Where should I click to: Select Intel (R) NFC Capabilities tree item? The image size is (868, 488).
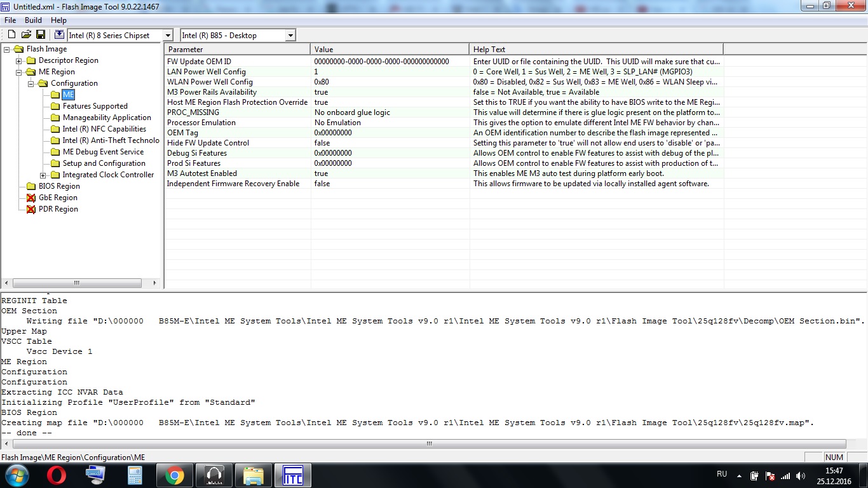pyautogui.click(x=104, y=129)
